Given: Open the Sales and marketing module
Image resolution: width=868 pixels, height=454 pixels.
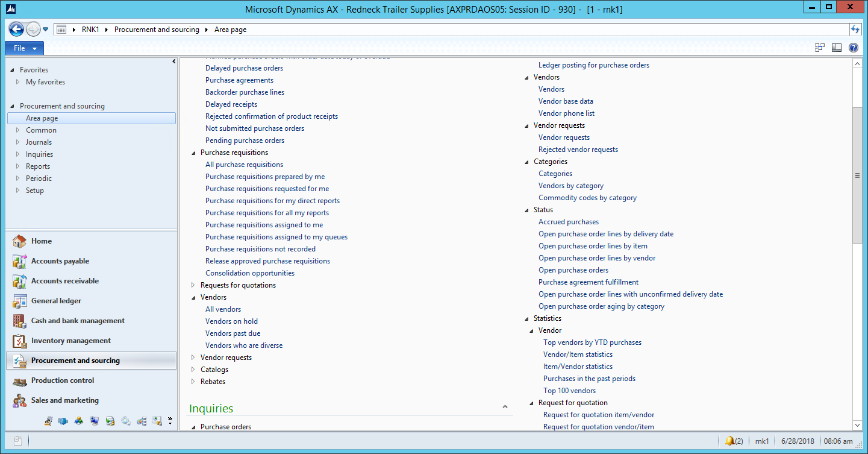Looking at the screenshot, I should pos(91,400).
